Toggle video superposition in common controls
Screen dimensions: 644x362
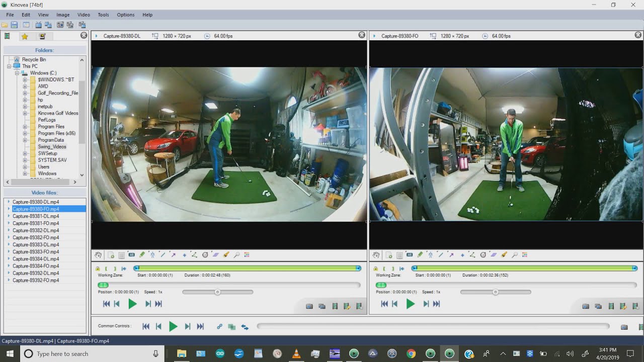[x=232, y=326]
